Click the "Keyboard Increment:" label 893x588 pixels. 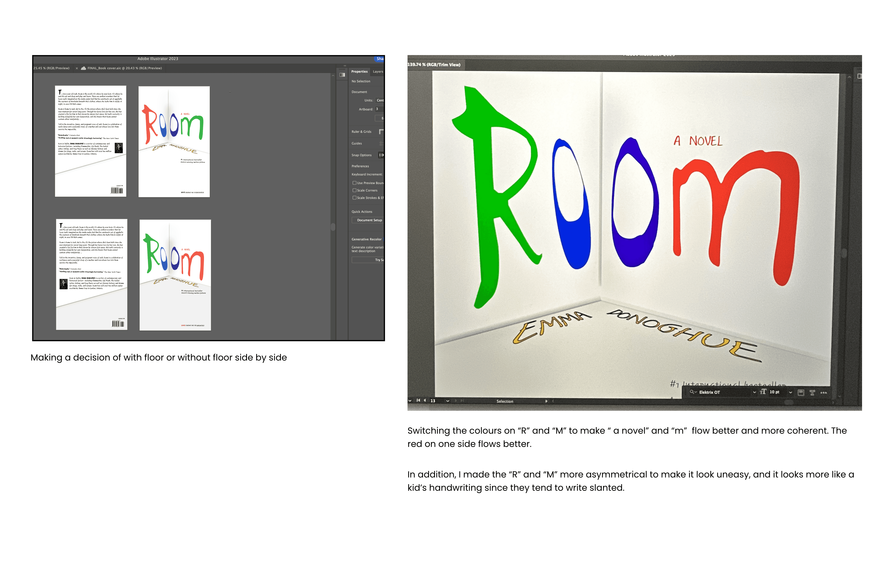367,174
